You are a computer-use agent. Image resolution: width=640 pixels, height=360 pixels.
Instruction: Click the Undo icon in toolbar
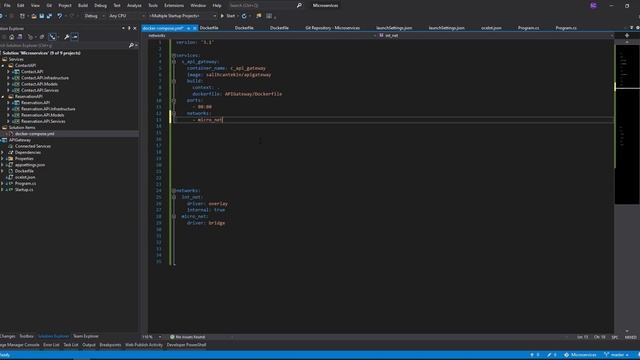[60, 16]
